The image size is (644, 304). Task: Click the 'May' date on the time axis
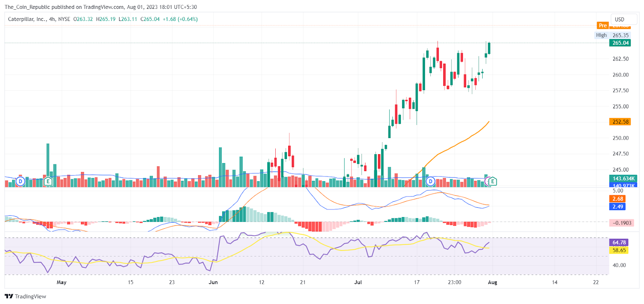click(62, 282)
